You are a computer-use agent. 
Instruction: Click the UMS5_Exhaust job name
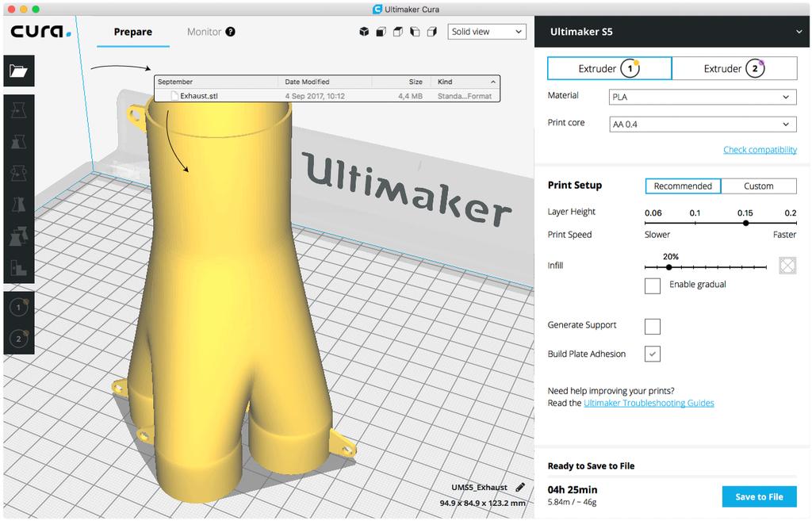pyautogui.click(x=479, y=488)
